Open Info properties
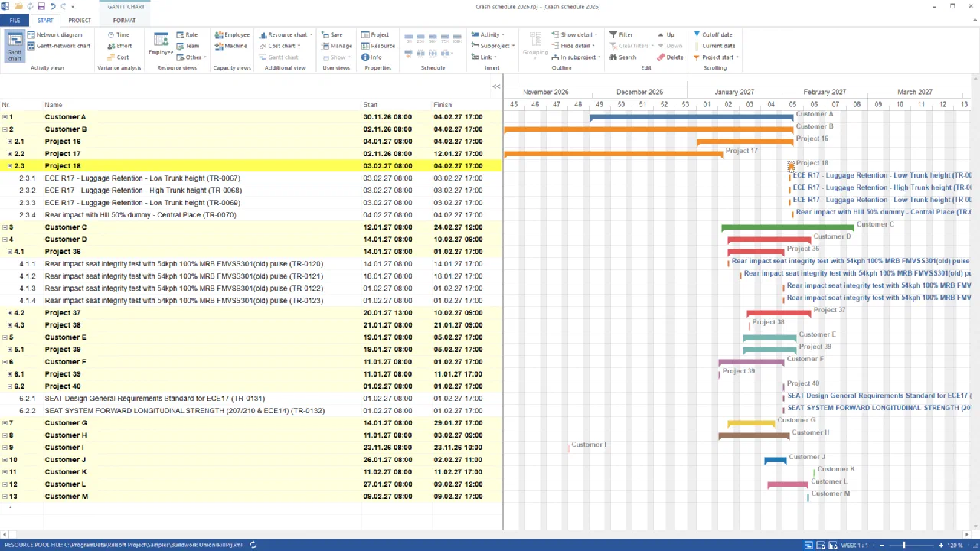 coord(371,57)
